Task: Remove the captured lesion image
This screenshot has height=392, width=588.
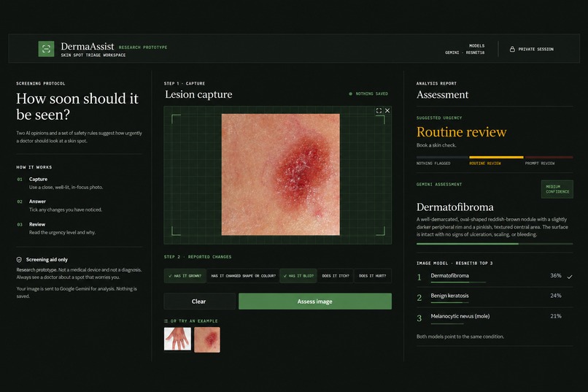Action: coord(387,111)
